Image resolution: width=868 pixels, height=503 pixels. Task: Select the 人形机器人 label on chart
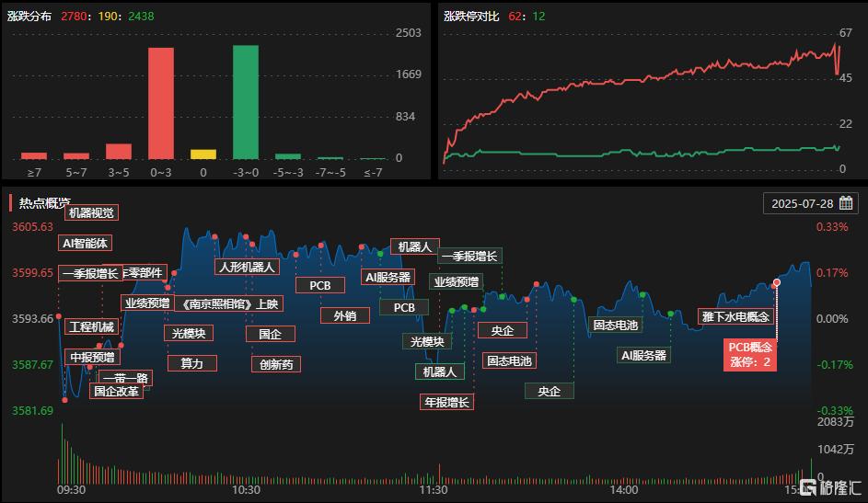point(247,267)
